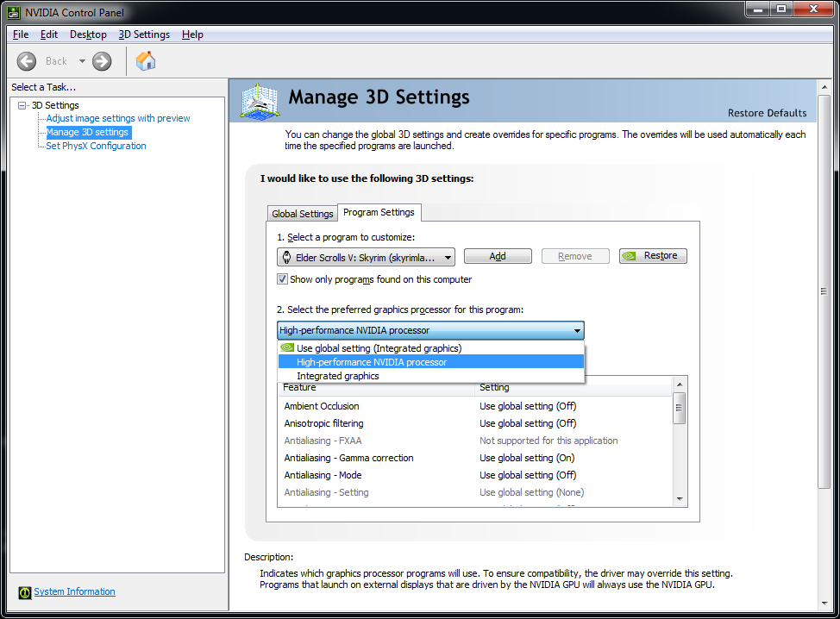Click the main page scrollbar thumb
Viewport: 840px width, 619px height.
[x=824, y=291]
